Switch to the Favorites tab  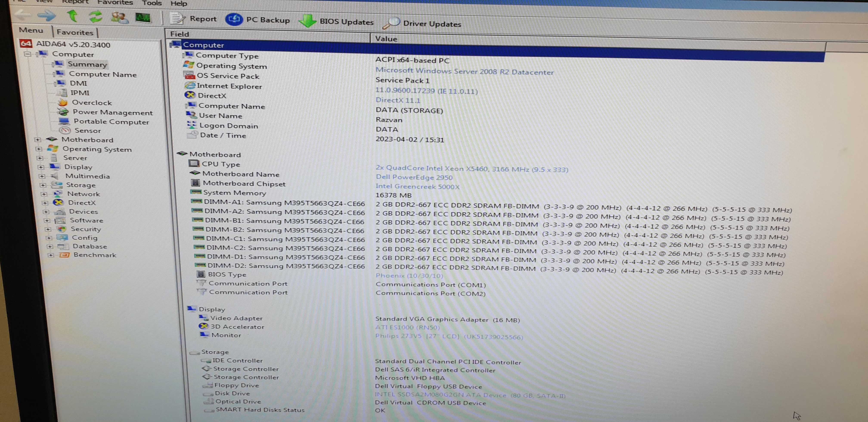(x=75, y=32)
